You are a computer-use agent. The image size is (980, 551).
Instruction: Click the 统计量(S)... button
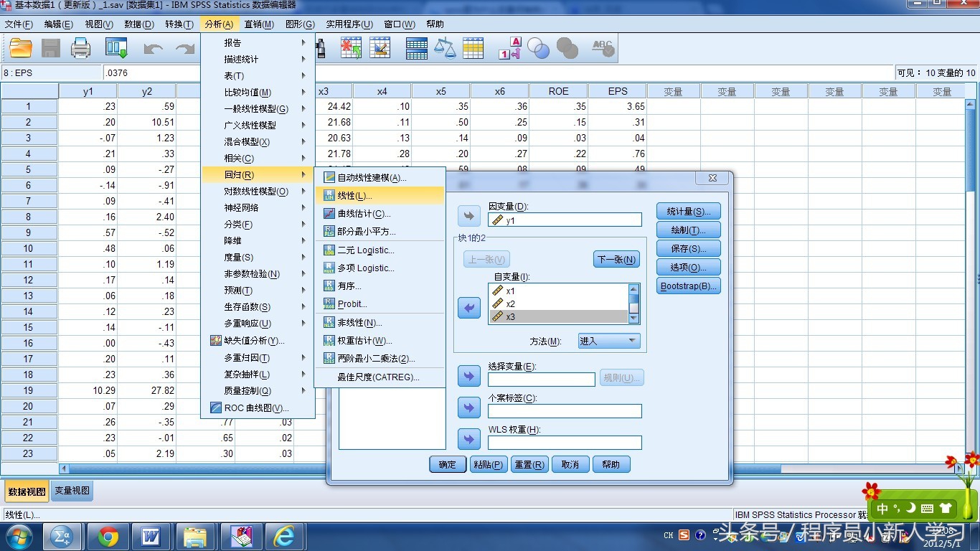click(689, 211)
